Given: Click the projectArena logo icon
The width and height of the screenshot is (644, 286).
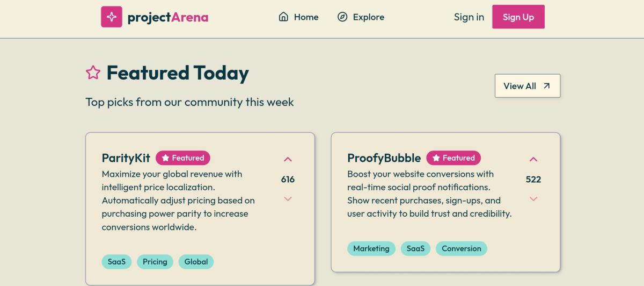Looking at the screenshot, I should [x=112, y=17].
